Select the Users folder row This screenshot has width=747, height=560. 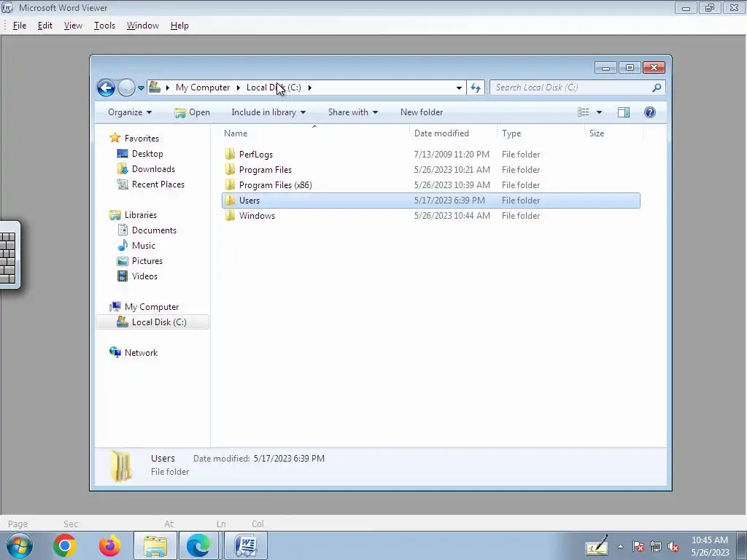pos(431,201)
